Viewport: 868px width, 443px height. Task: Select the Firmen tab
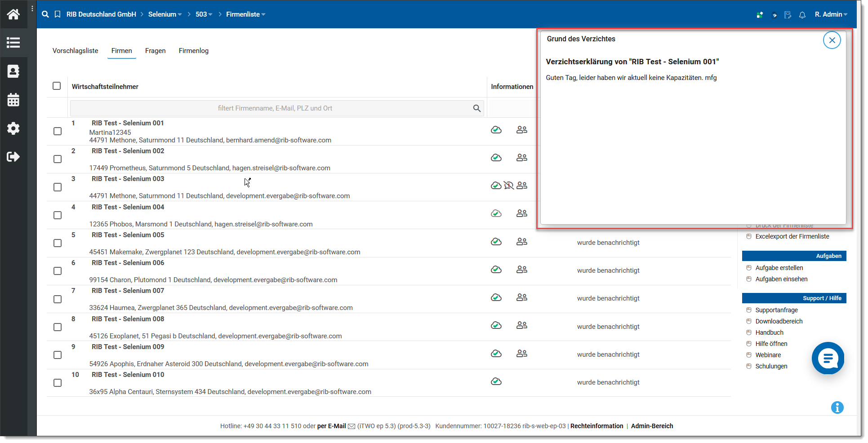point(122,51)
